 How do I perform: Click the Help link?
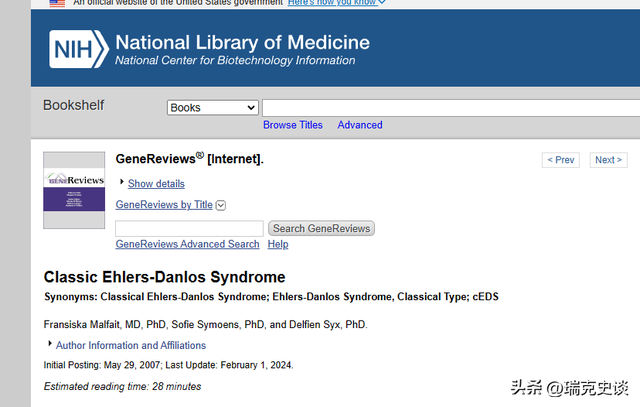pos(278,244)
